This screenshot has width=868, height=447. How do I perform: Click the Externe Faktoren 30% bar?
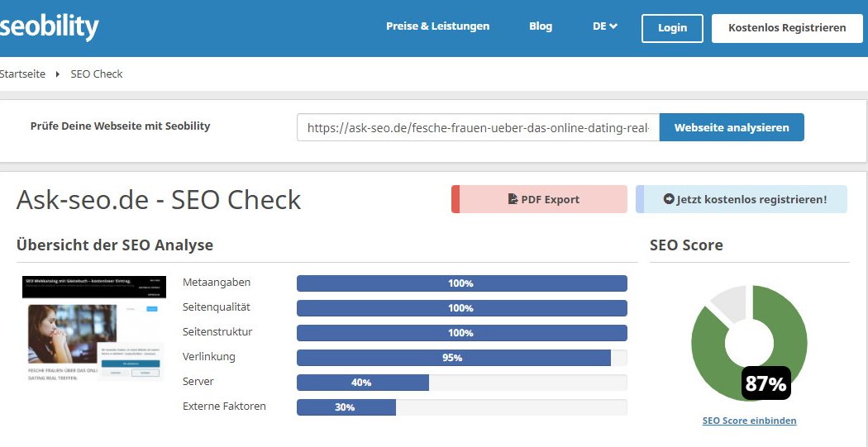[461, 407]
